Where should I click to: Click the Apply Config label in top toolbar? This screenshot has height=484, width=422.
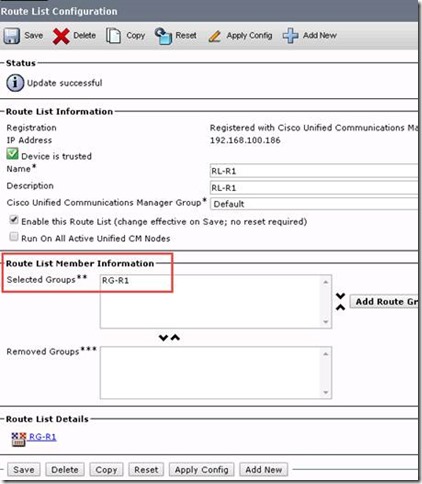[249, 36]
